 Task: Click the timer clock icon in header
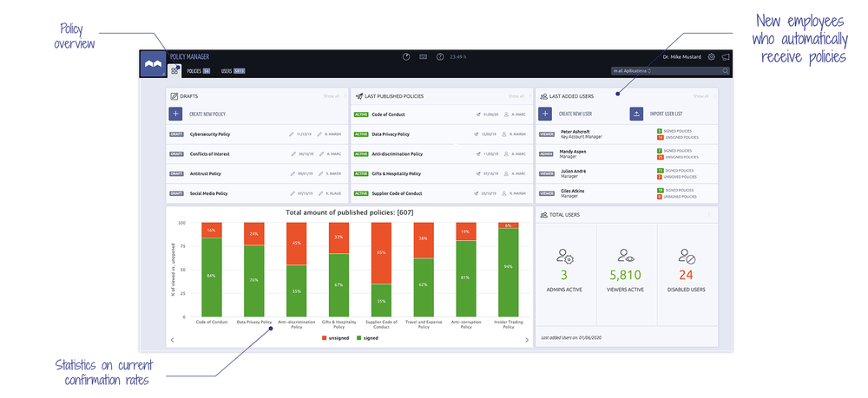click(405, 56)
